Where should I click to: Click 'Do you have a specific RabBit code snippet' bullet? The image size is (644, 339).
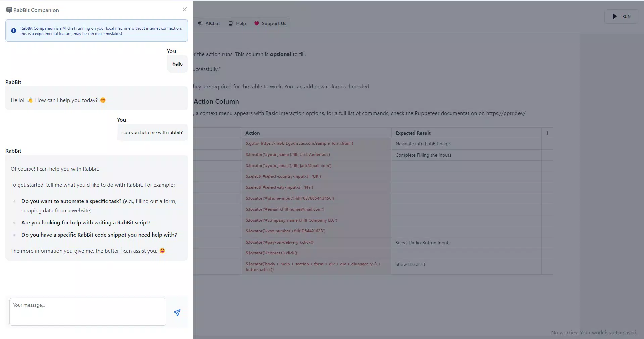[99, 235]
